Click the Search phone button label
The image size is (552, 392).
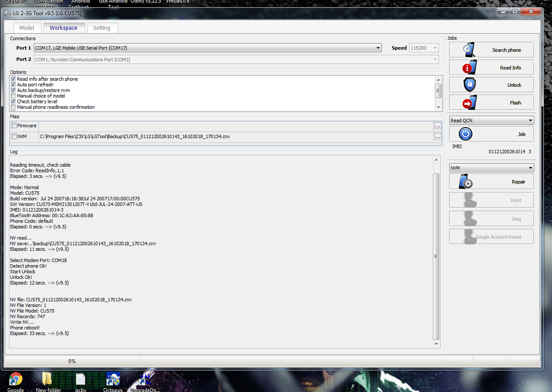(x=506, y=50)
